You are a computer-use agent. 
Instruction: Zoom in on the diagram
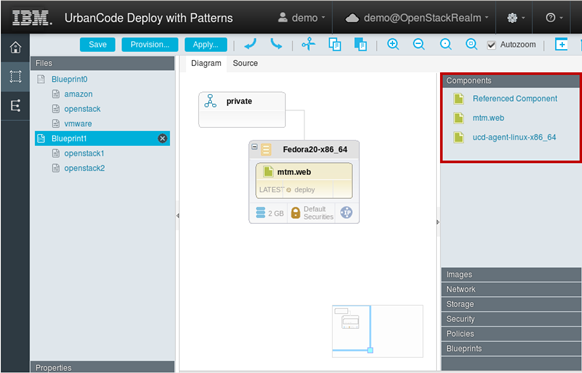tap(393, 45)
